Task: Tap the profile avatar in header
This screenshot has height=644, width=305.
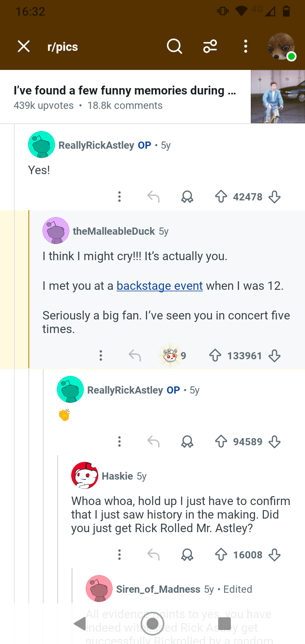Action: click(281, 47)
